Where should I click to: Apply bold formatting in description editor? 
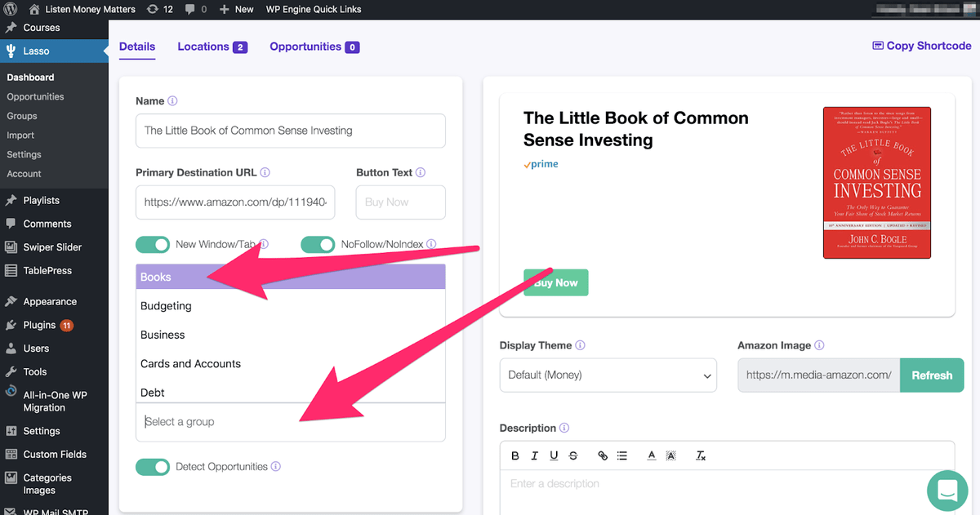click(515, 456)
